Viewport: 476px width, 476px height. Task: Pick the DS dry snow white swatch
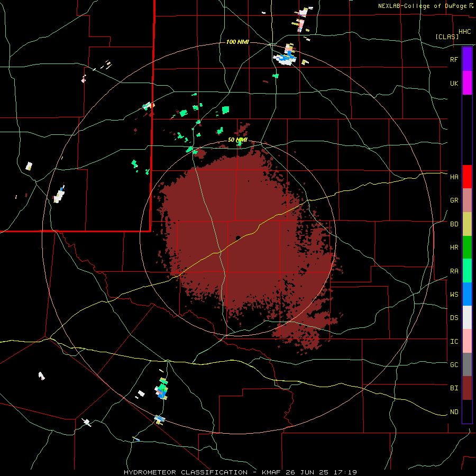coord(467,317)
